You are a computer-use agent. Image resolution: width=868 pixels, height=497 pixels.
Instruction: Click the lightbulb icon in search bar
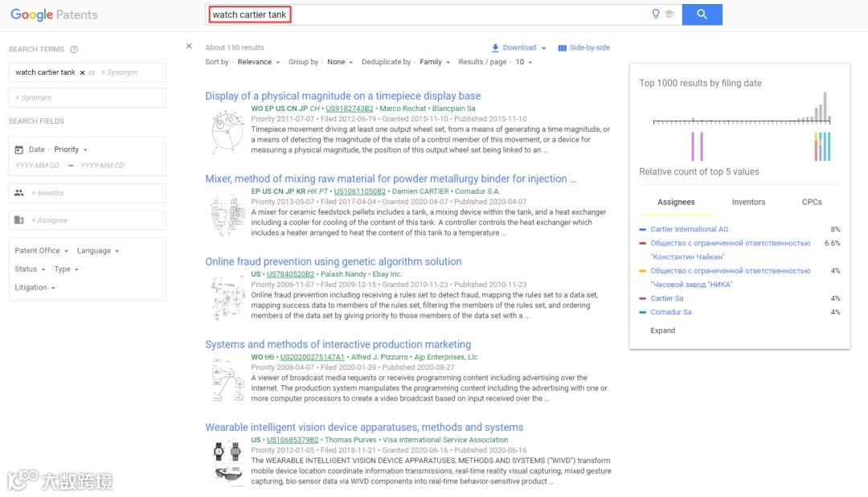coord(656,14)
